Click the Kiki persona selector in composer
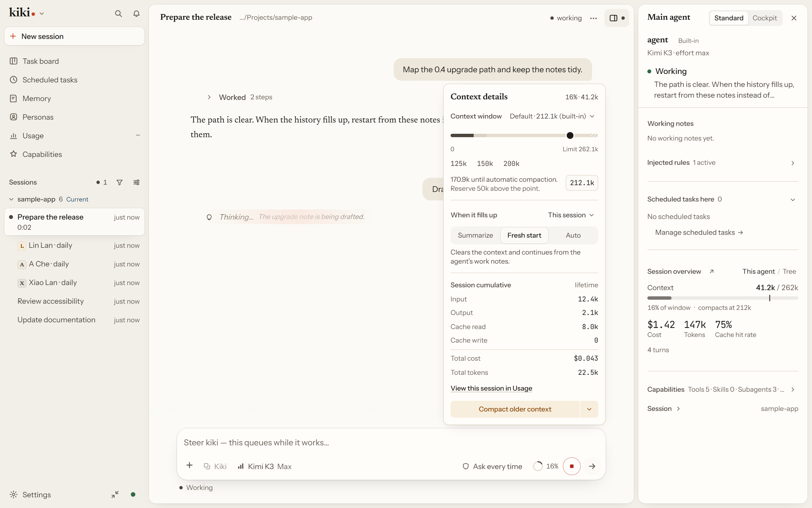The width and height of the screenshot is (812, 508). click(x=215, y=466)
